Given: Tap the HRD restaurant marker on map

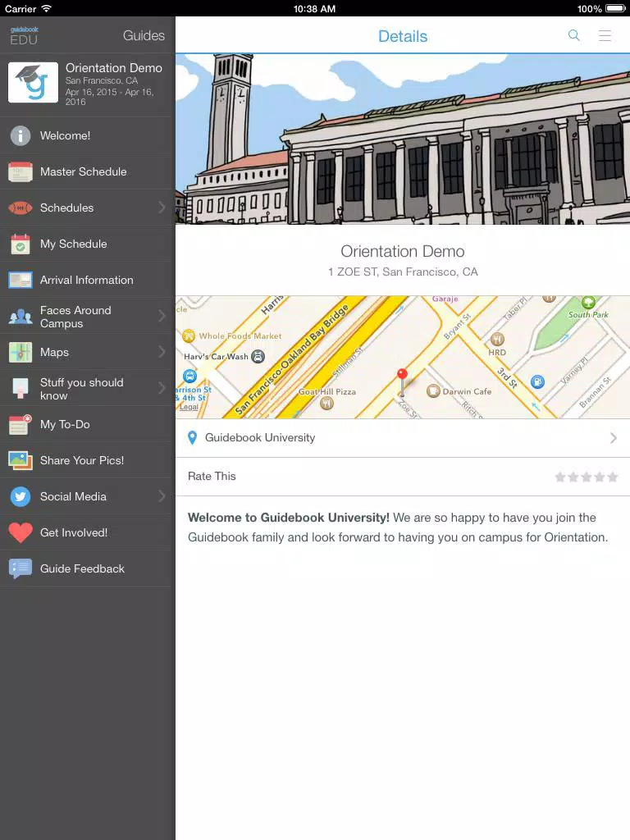Looking at the screenshot, I should (497, 339).
